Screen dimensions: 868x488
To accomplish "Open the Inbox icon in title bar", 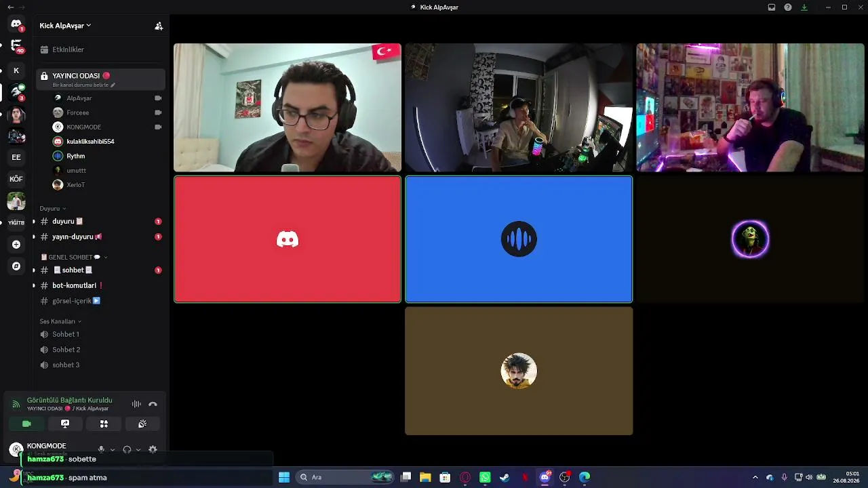I will [x=772, y=7].
